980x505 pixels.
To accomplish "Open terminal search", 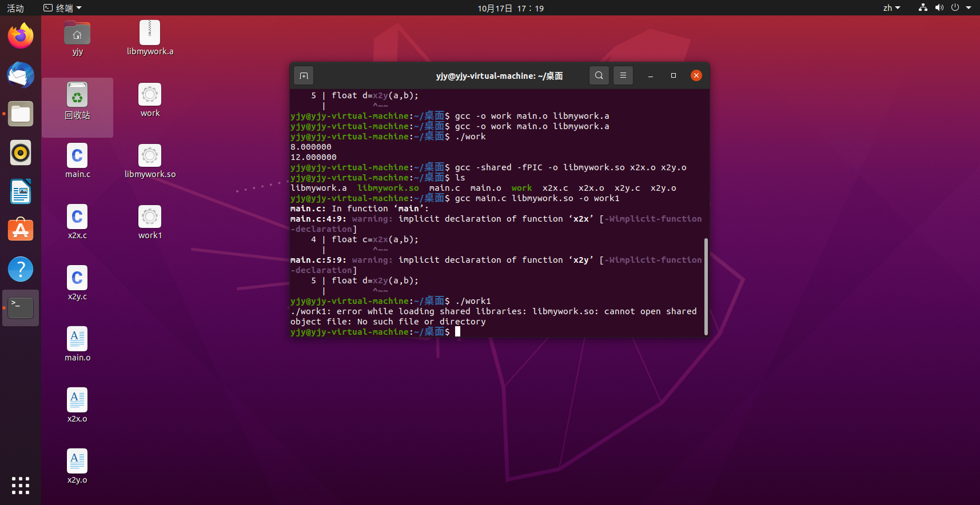I will [x=599, y=75].
